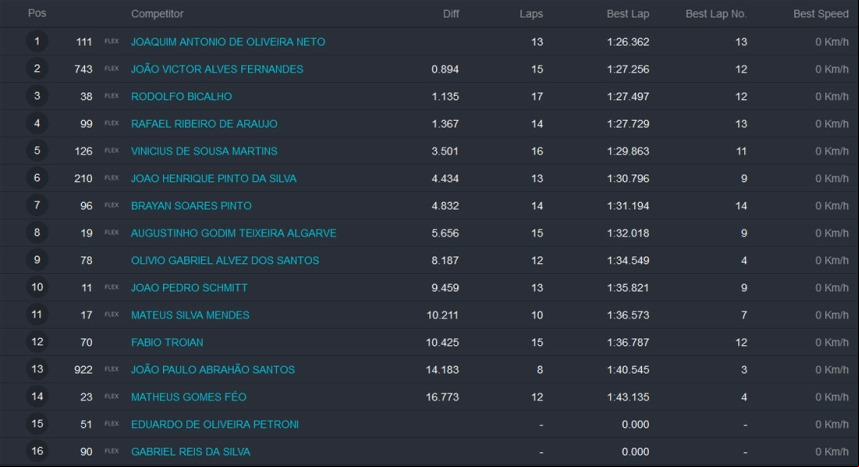Viewport: 859px width, 467px height.
Task: Sort by the Best Lap column header
Action: coord(628,14)
